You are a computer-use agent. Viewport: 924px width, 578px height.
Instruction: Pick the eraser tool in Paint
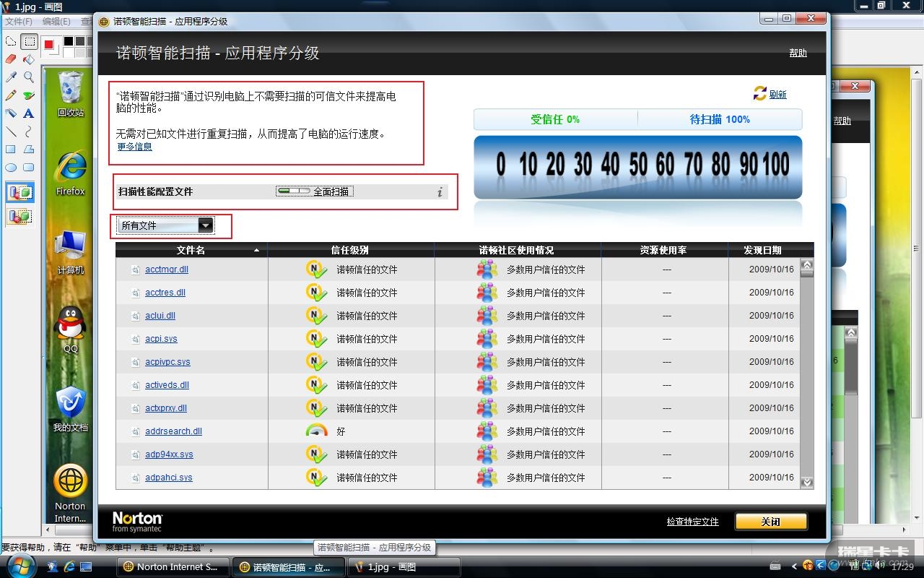[x=12, y=59]
